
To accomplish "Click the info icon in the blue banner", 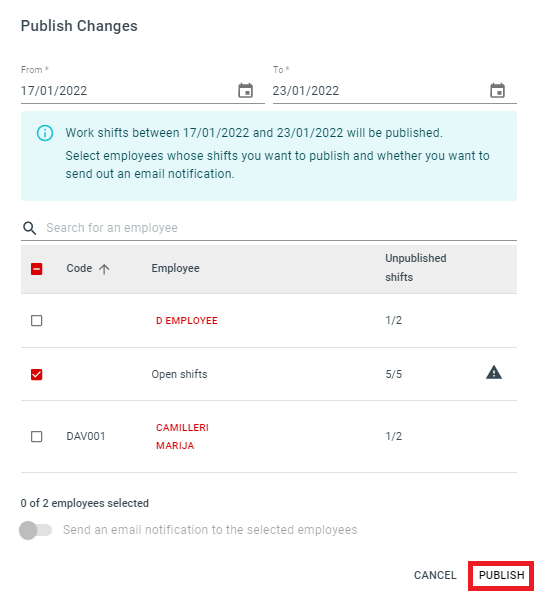I will click(45, 133).
